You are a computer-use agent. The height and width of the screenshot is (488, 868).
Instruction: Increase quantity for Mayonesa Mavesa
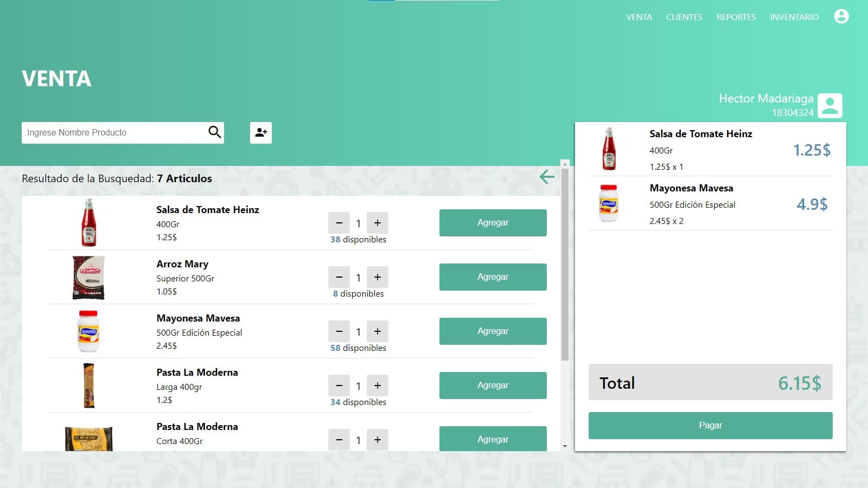pyautogui.click(x=378, y=331)
